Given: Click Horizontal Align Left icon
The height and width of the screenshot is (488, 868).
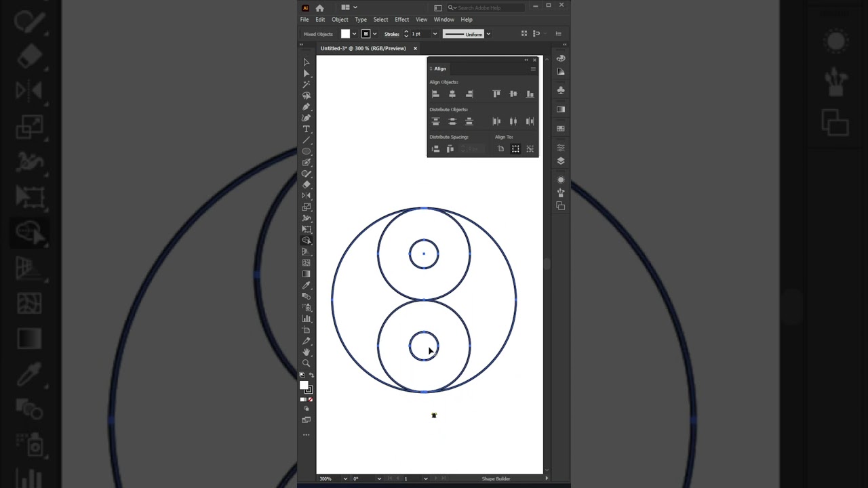Looking at the screenshot, I should coord(435,94).
